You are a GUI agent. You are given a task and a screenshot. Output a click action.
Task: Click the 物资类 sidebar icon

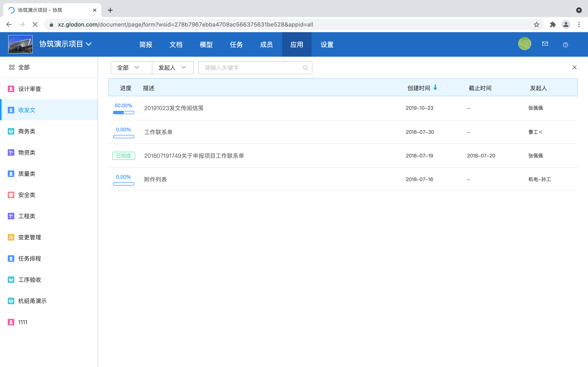(x=11, y=153)
